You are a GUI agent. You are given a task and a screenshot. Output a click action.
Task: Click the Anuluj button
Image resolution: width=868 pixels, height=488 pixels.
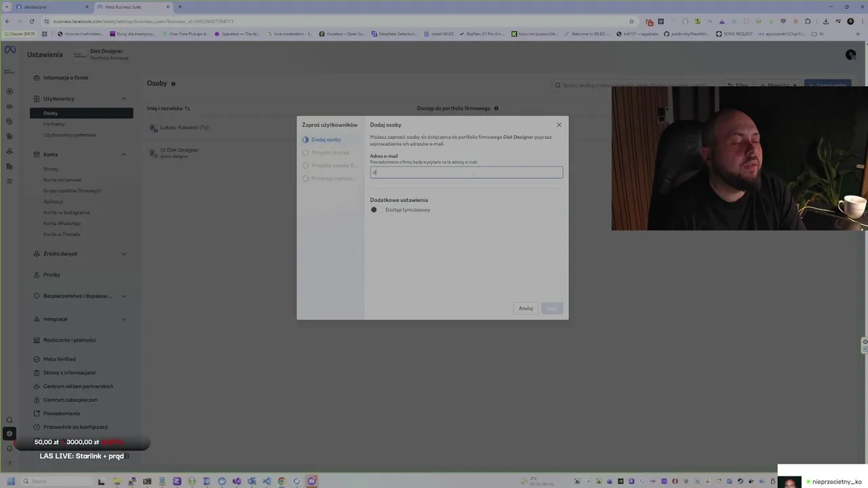pos(526,308)
